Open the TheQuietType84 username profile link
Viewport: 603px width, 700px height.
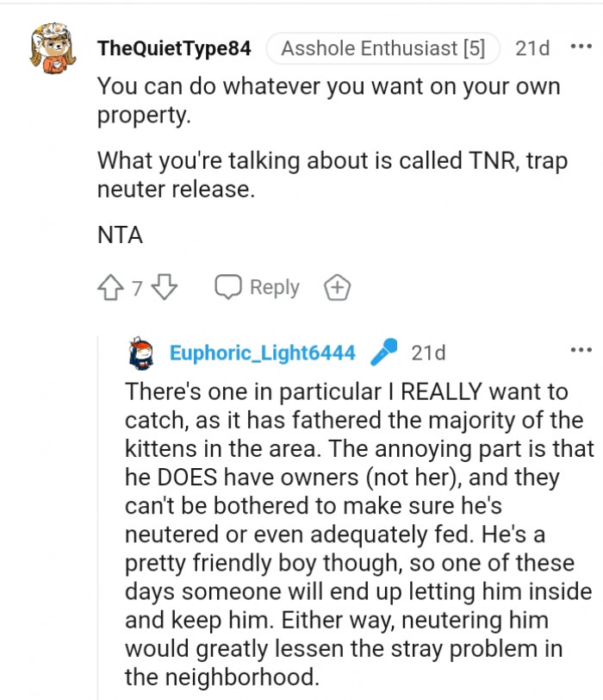[x=174, y=48]
